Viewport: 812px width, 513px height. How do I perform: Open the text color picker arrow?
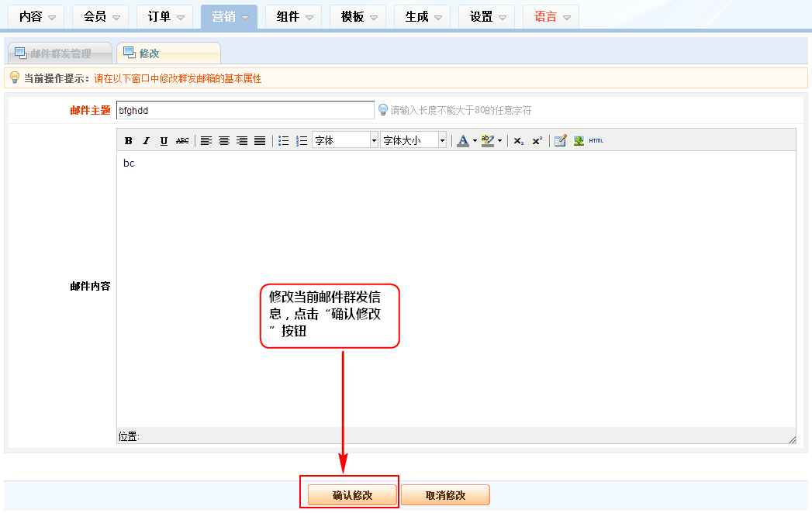pyautogui.click(x=475, y=140)
